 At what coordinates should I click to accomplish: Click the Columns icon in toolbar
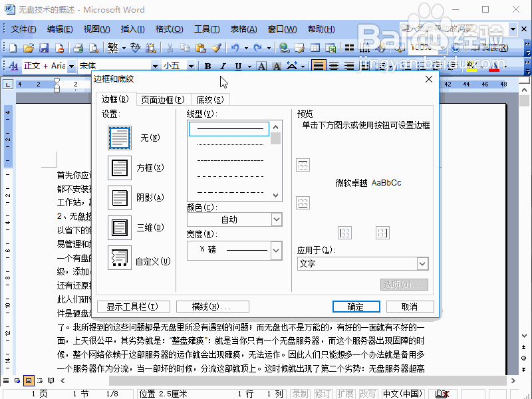(350, 48)
